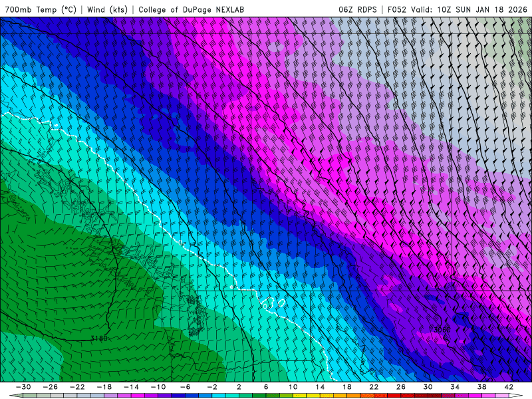The image size is (532, 399).
Task: Click 'Valid: 10Z SUN JAN 18 2026' text
Action: 469,9
